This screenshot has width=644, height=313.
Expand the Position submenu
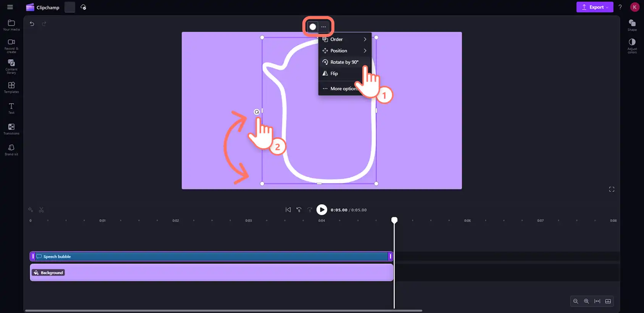[x=345, y=51]
